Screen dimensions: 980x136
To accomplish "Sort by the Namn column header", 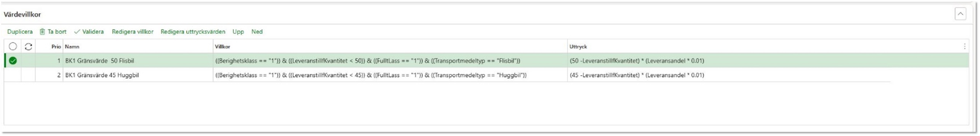I will point(72,46).
